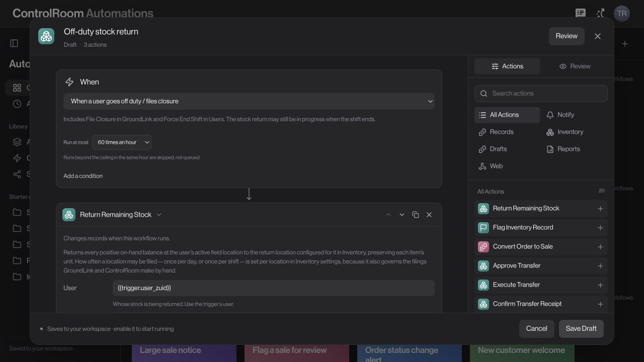Open the trigger dropdown 'When a user goes off duty'
The height and width of the screenshot is (362, 644).
click(249, 101)
